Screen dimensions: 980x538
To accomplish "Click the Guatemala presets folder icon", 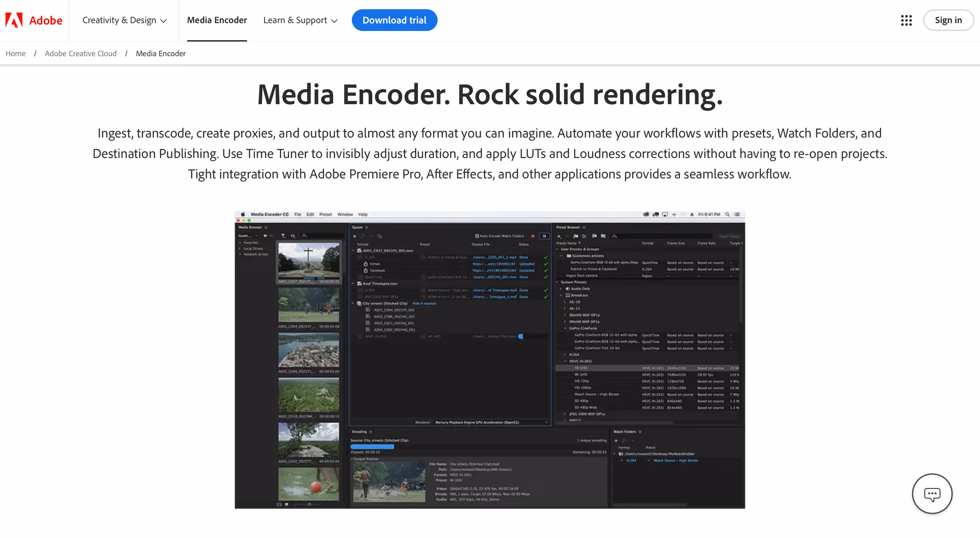I will (x=569, y=256).
